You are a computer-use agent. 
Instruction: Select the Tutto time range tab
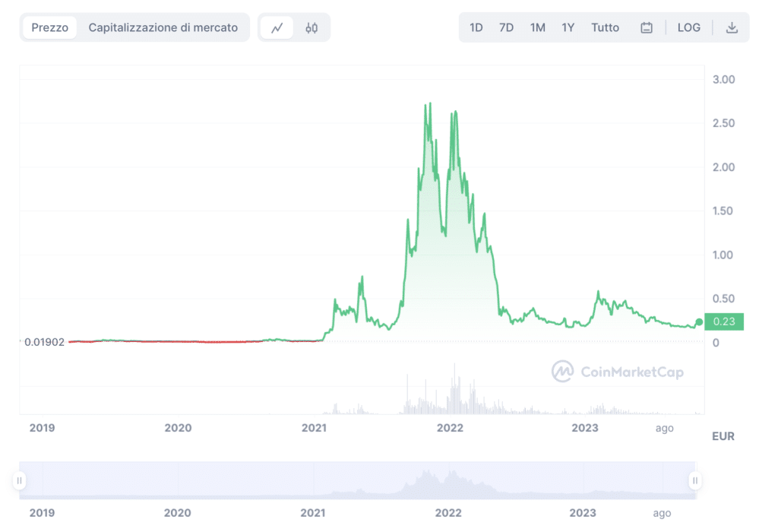pos(605,27)
